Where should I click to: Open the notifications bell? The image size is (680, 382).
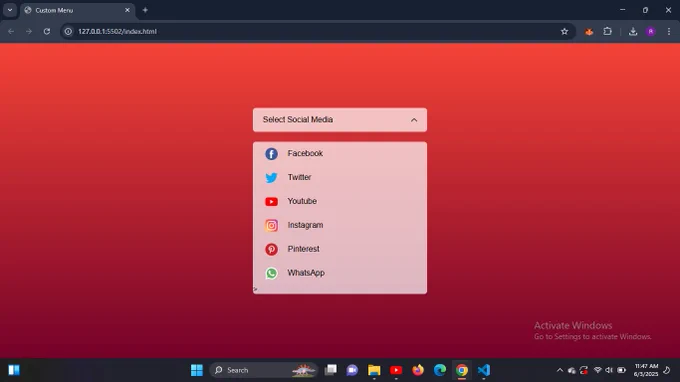tap(667, 370)
